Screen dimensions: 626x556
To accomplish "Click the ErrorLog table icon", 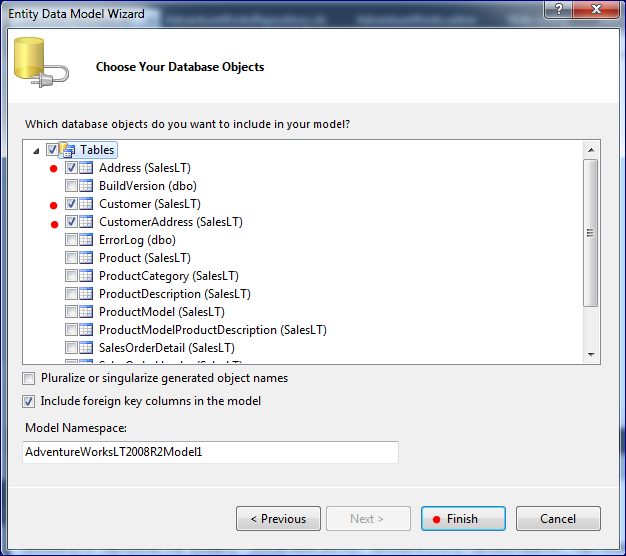I will 86,239.
